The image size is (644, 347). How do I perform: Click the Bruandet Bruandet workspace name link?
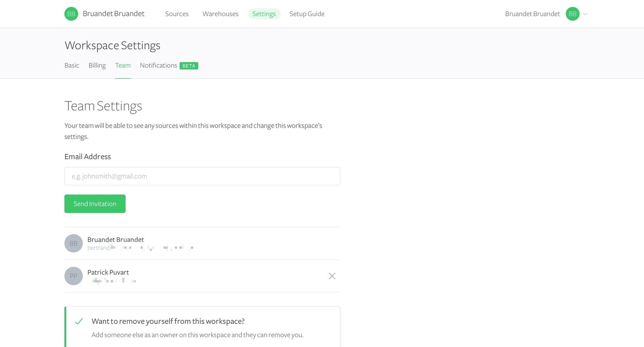[114, 14]
